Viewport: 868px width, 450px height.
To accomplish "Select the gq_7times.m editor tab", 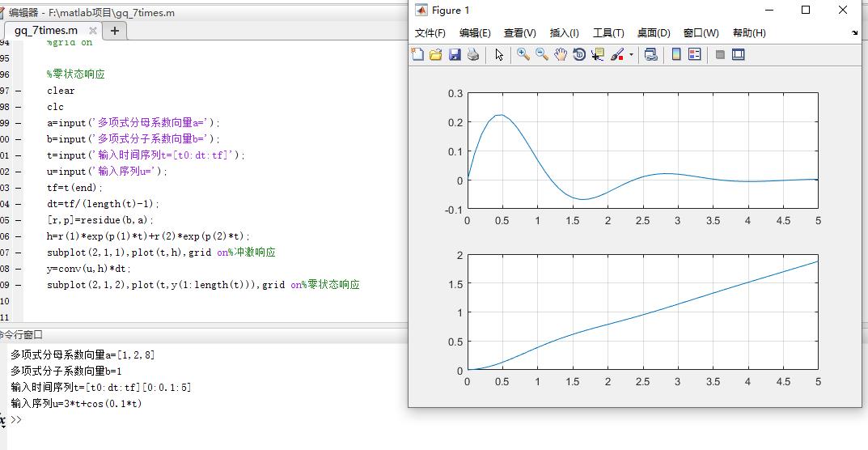I will point(46,30).
